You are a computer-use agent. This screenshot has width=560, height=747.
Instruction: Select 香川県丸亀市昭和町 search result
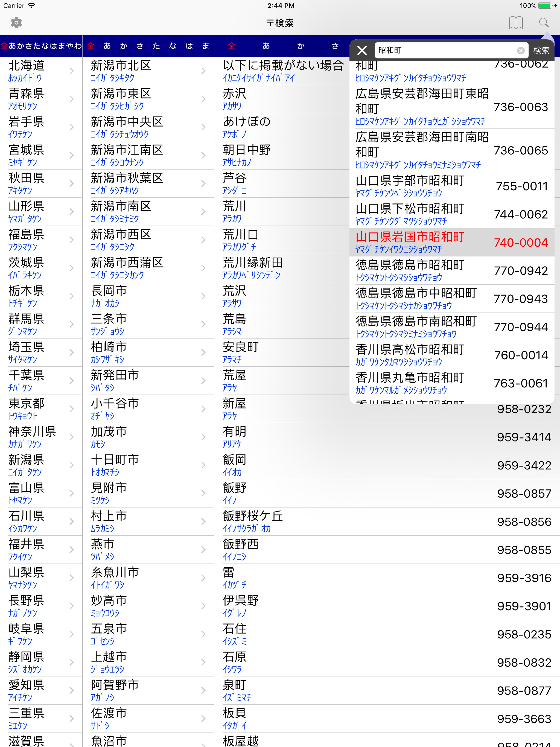tap(452, 383)
